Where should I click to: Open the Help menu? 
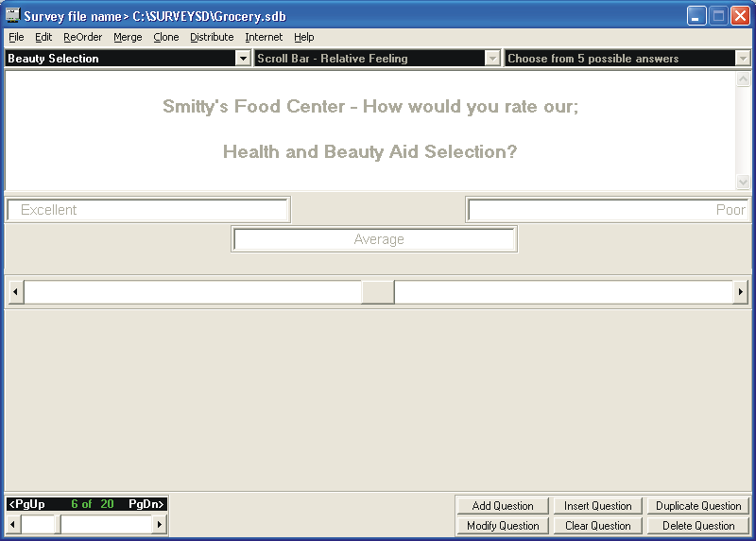(303, 37)
